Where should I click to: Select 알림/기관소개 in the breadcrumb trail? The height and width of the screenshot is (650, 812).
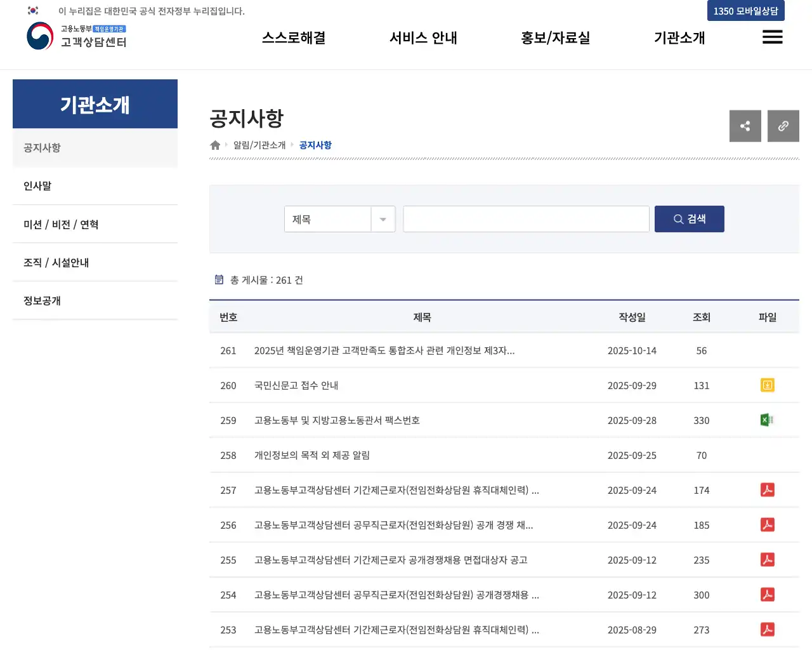(x=261, y=145)
